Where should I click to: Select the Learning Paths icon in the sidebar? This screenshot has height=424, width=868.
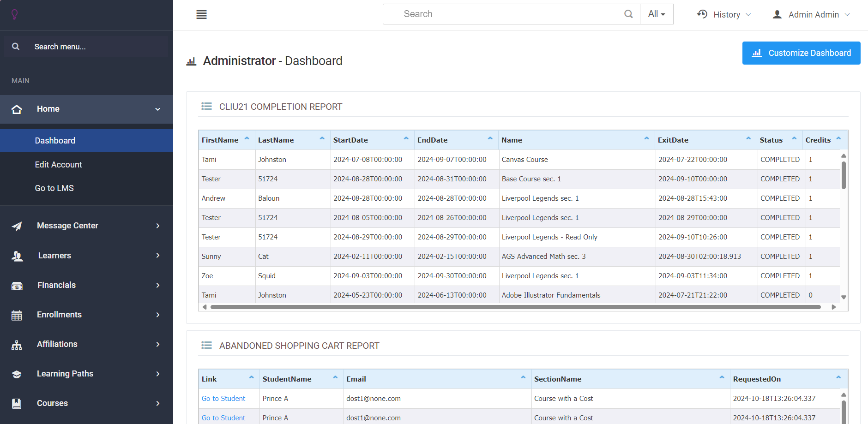click(x=17, y=374)
